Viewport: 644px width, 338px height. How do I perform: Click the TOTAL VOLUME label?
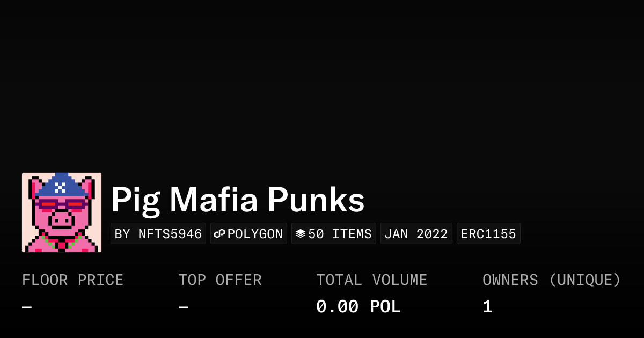(x=371, y=280)
